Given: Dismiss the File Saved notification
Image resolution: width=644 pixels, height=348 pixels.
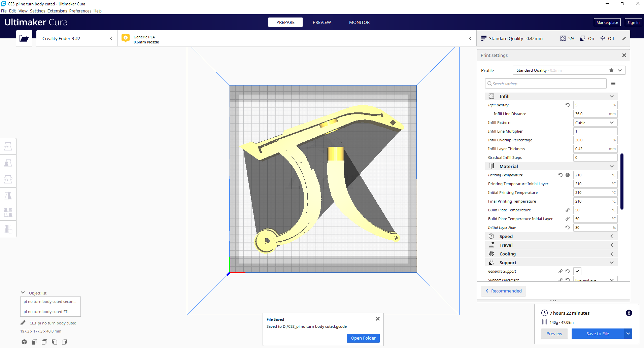Looking at the screenshot, I should click(x=378, y=319).
